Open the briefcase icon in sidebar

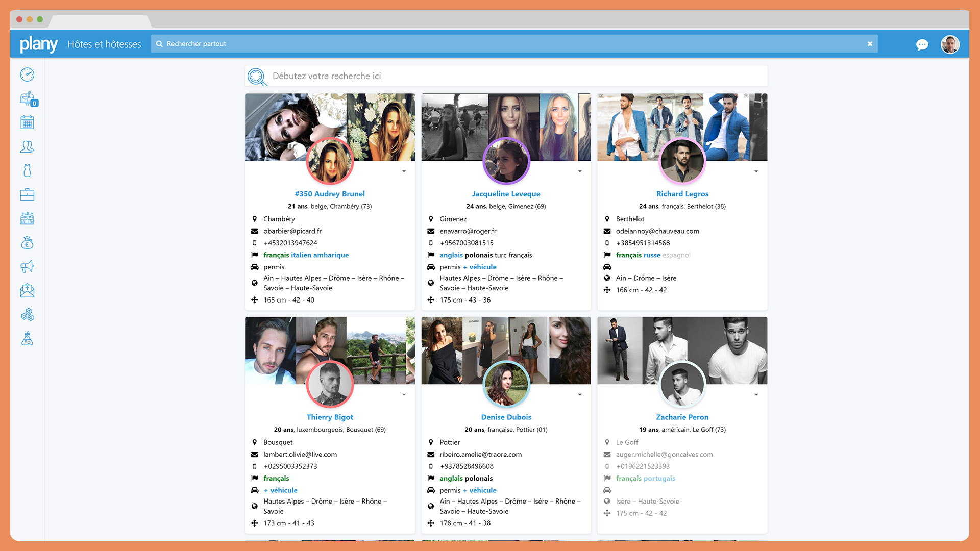coord(27,194)
